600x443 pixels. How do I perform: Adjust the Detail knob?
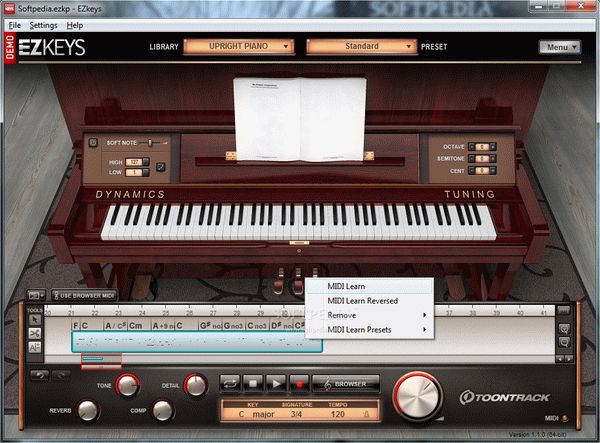196,385
